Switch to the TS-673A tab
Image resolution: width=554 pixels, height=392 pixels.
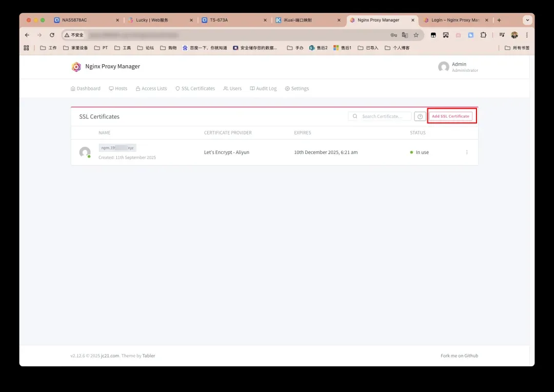pyautogui.click(x=234, y=20)
